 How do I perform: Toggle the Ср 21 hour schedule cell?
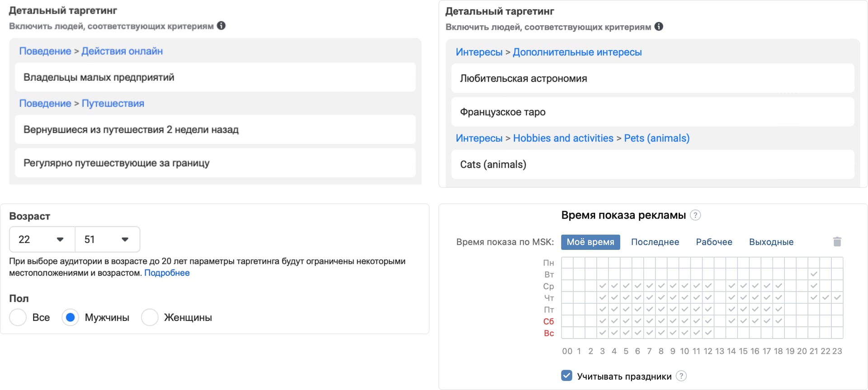(814, 286)
